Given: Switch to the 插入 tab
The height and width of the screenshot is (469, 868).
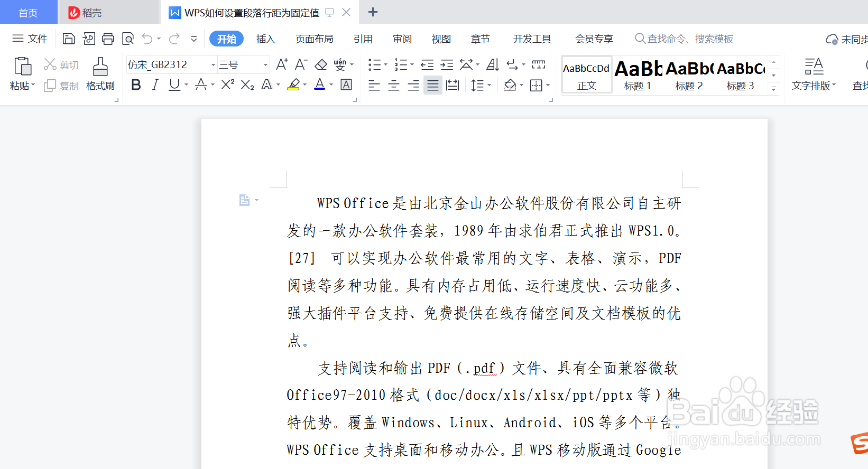Looking at the screenshot, I should 265,39.
